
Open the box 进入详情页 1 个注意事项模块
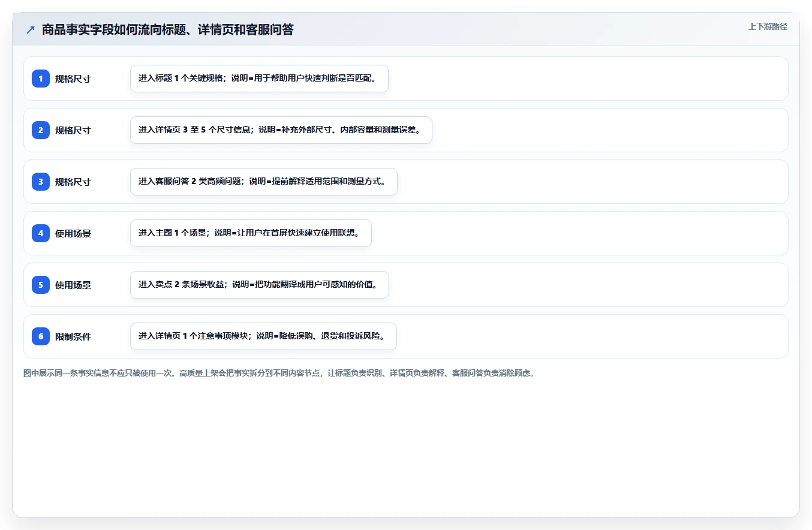[x=263, y=336]
